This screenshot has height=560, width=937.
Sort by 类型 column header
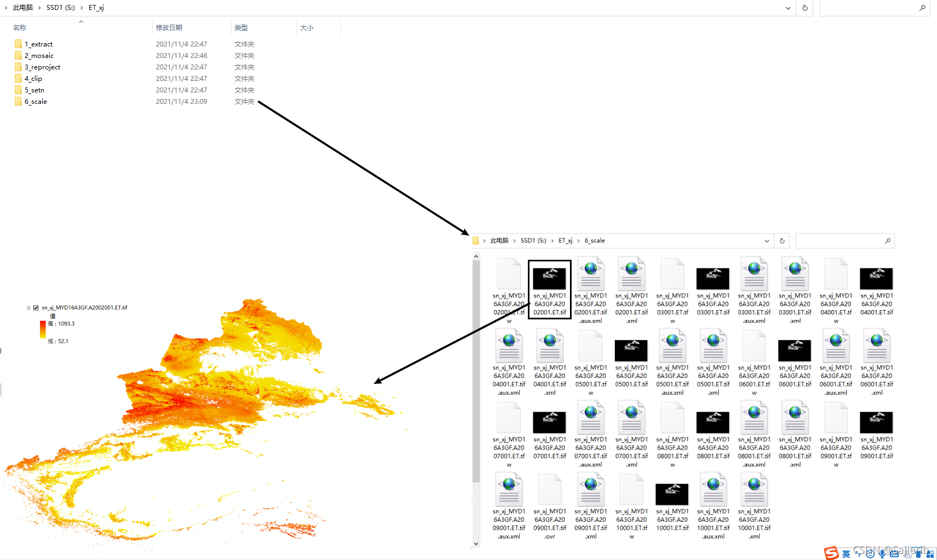pyautogui.click(x=241, y=27)
